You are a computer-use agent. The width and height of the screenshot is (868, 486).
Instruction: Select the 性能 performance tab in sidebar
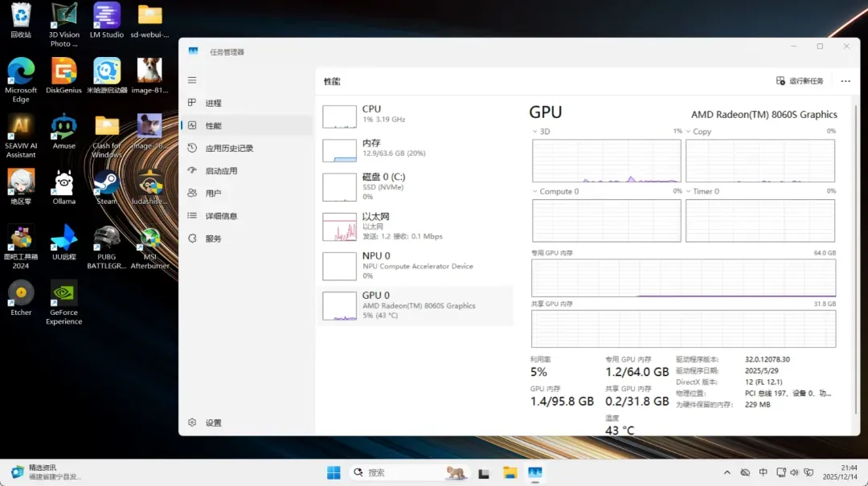213,126
